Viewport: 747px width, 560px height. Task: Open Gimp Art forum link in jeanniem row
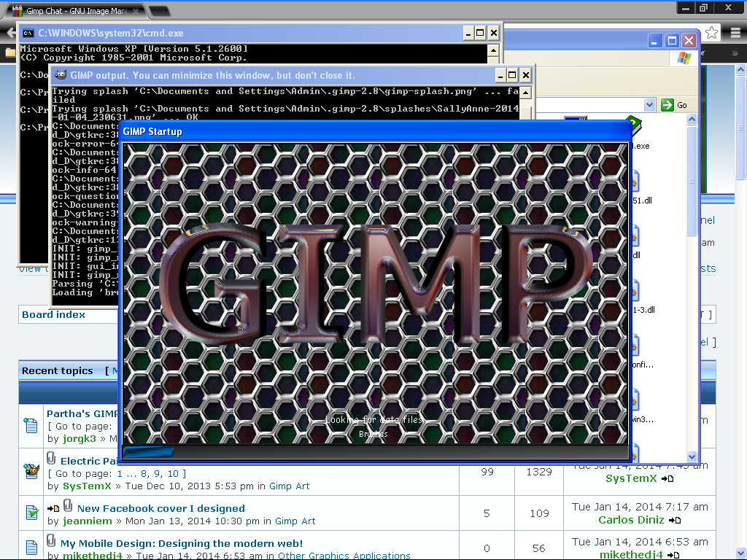click(295, 521)
